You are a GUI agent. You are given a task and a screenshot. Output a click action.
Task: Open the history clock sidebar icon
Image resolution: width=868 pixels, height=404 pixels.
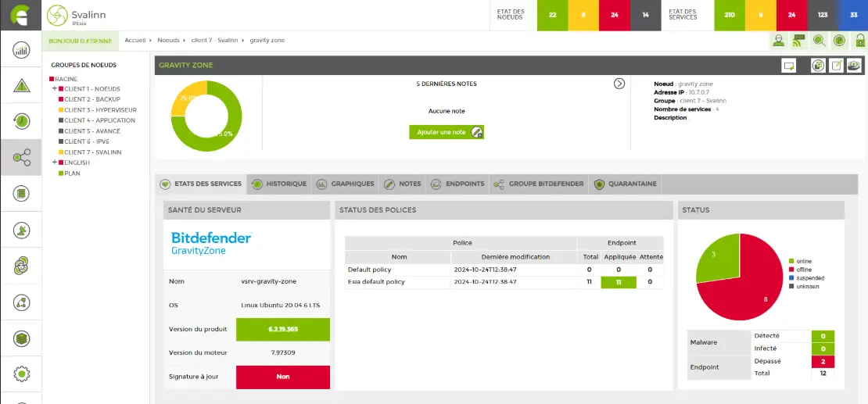click(21, 121)
